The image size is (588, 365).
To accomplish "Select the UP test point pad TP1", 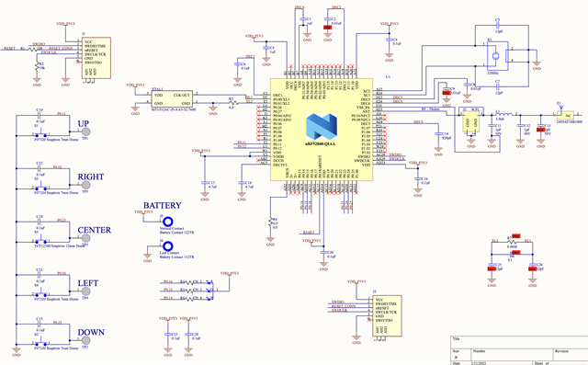I will 85,131.
